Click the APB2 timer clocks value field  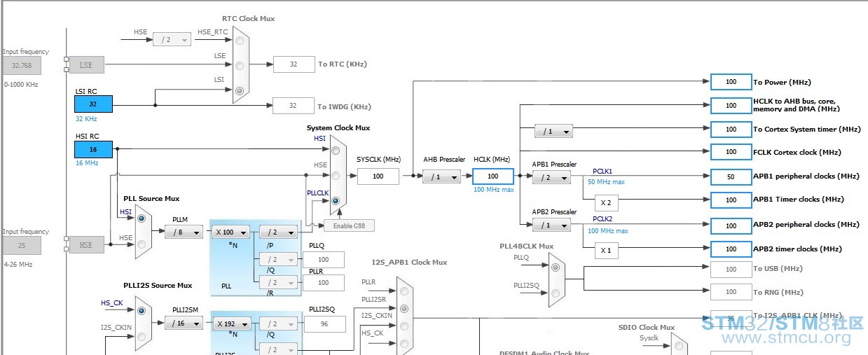[731, 249]
